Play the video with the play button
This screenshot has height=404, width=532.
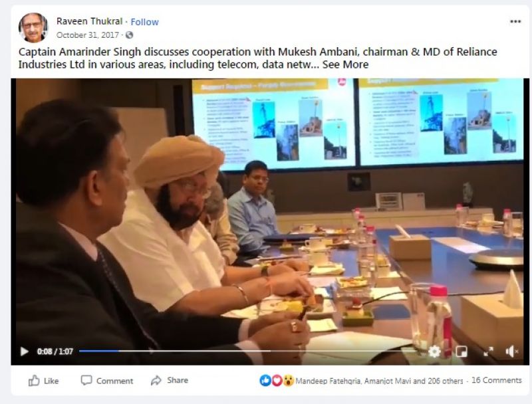point(25,352)
